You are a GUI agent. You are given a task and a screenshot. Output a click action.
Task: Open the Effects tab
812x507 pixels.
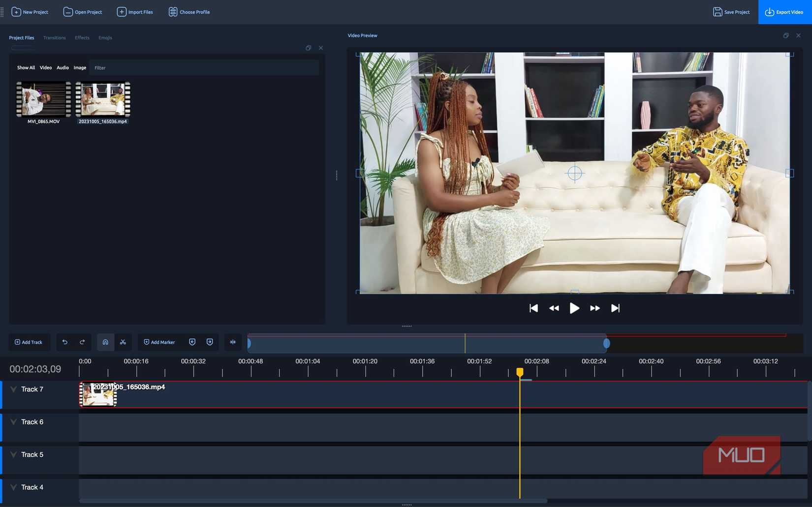coord(82,38)
